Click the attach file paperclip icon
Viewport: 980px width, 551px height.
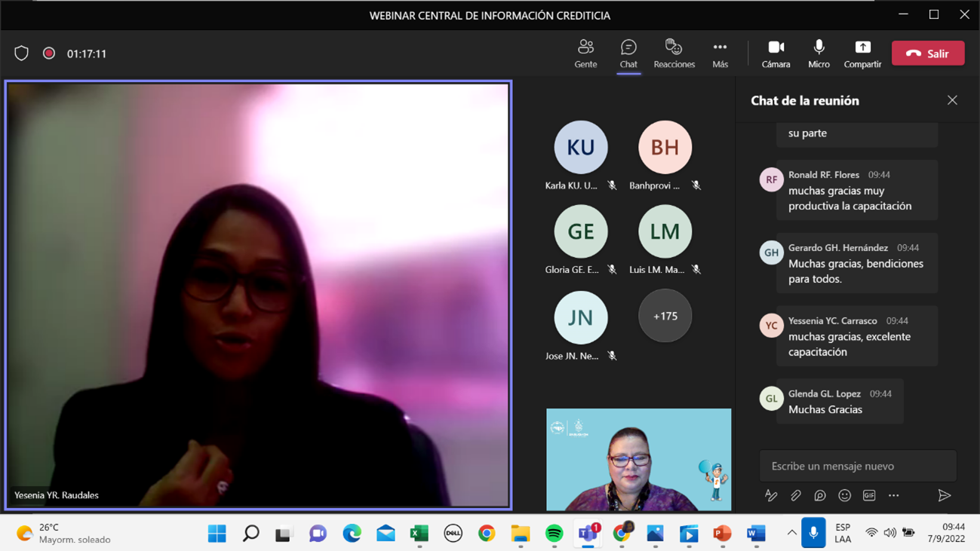(795, 495)
